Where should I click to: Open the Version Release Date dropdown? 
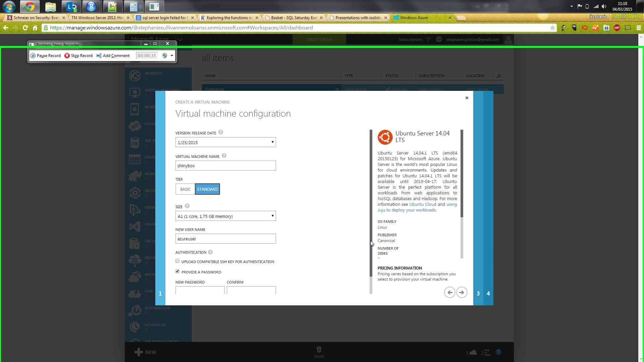pos(225,142)
